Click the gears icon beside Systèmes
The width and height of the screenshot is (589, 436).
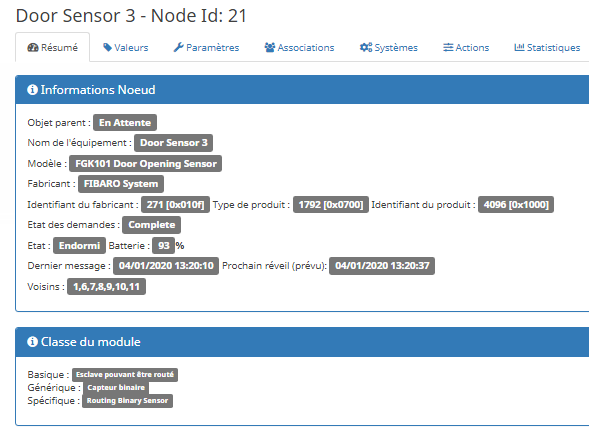pyautogui.click(x=366, y=47)
